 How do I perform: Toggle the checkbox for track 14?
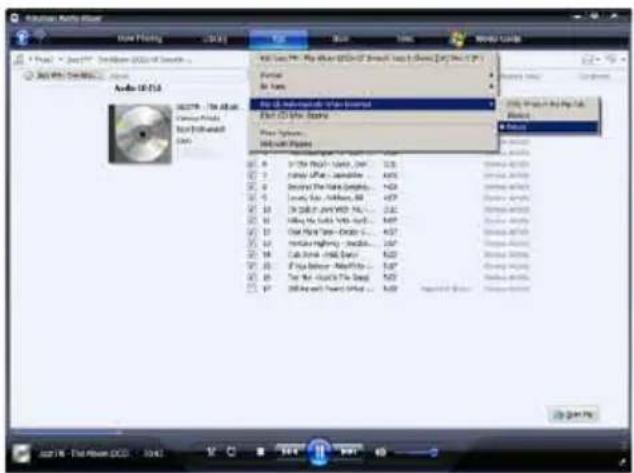click(x=251, y=255)
